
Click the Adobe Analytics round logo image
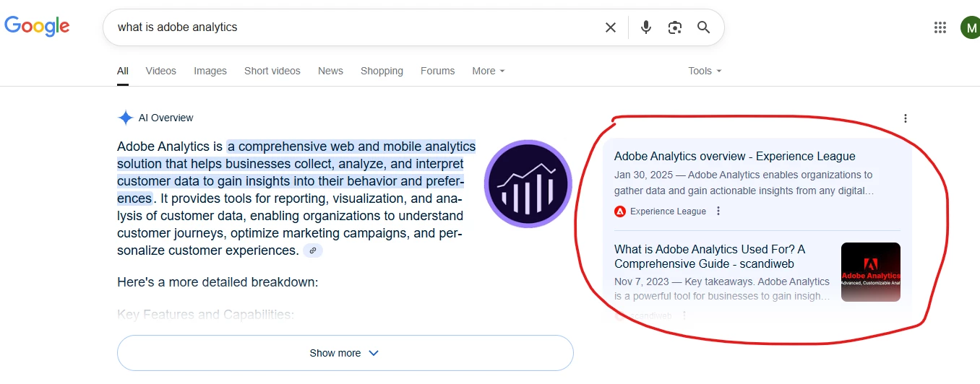coord(528,183)
